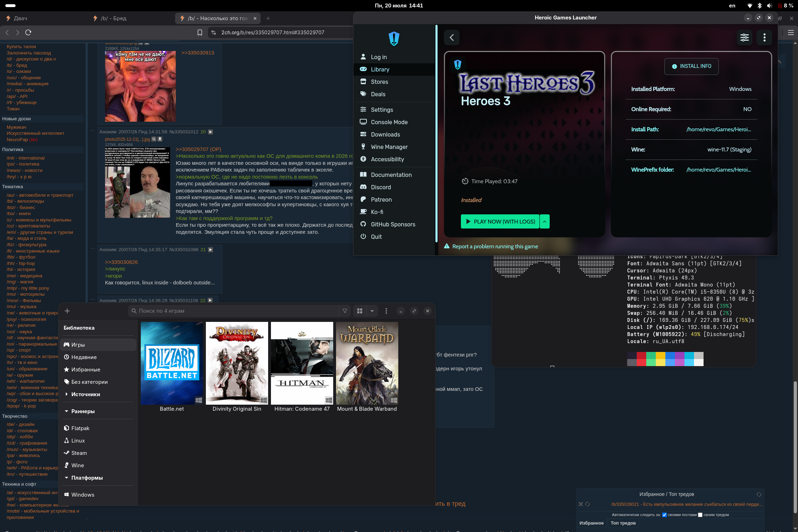Click the add game plus button
Image resolution: width=798 pixels, height=532 pixels.
coord(67,311)
